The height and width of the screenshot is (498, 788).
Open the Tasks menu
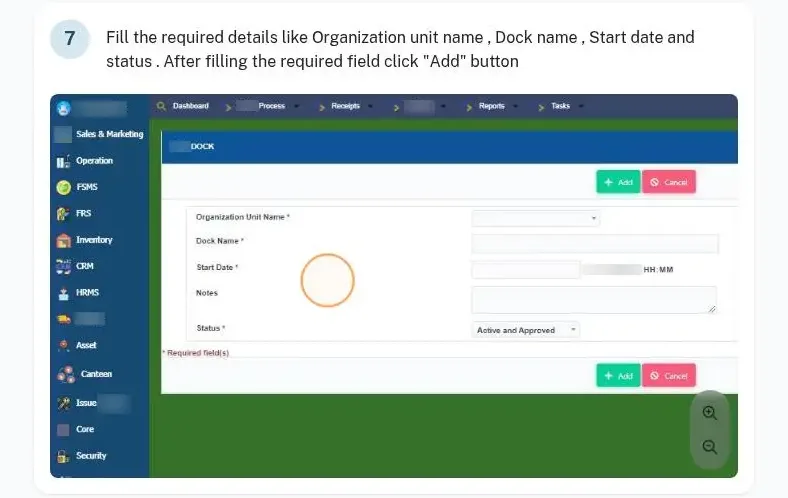point(560,106)
